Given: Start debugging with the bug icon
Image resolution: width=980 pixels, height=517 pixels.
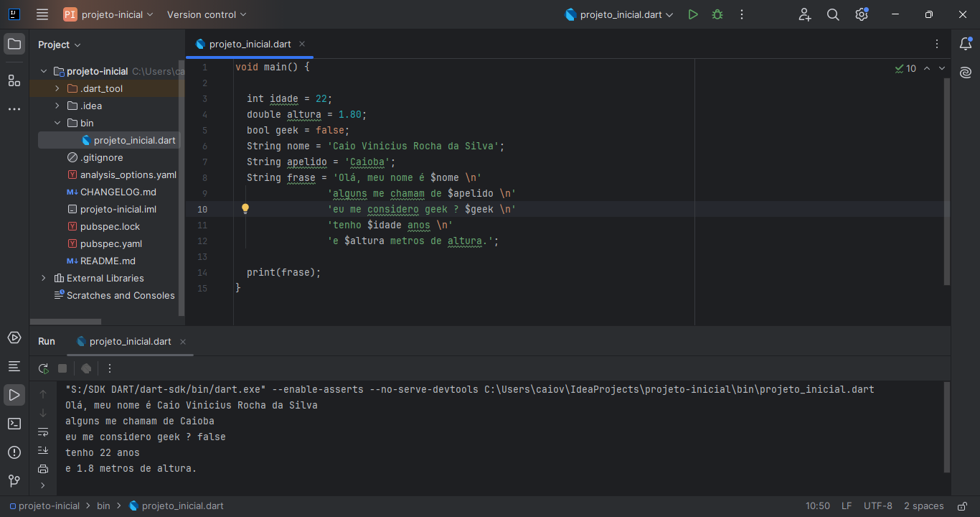Looking at the screenshot, I should tap(717, 14).
